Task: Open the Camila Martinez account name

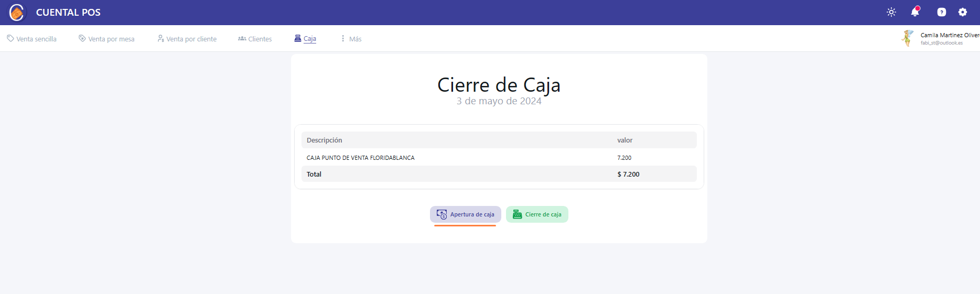Action: click(x=949, y=35)
